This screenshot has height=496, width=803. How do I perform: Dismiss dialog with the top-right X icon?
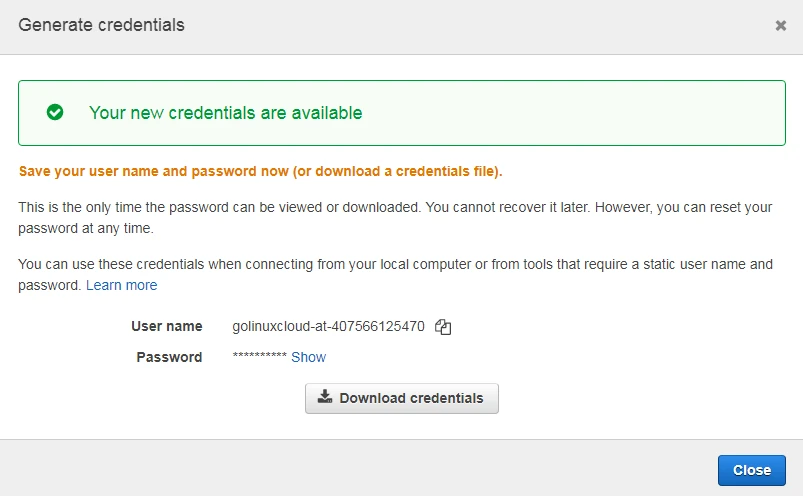pos(781,26)
